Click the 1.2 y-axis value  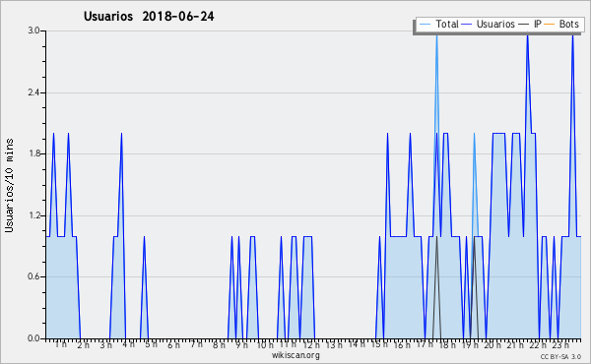(x=33, y=215)
